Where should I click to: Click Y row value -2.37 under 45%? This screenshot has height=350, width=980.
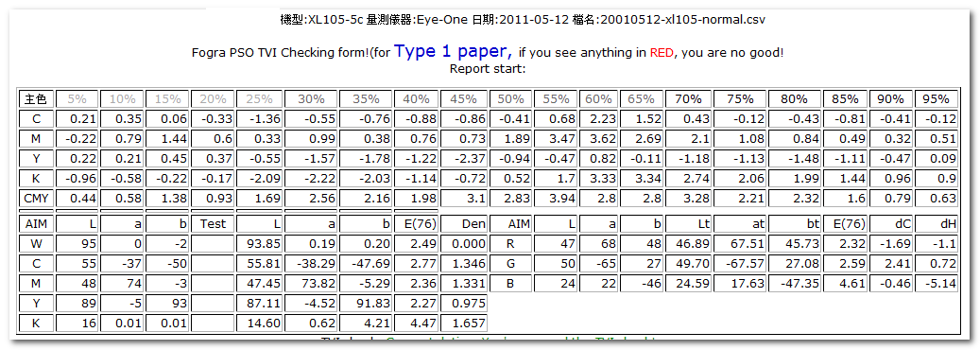coord(463,159)
